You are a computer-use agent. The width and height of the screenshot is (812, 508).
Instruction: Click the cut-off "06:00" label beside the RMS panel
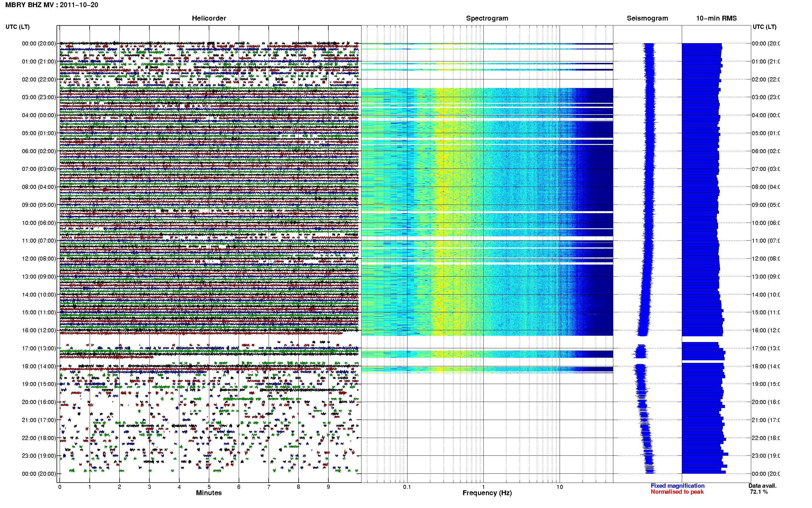[x=766, y=151]
